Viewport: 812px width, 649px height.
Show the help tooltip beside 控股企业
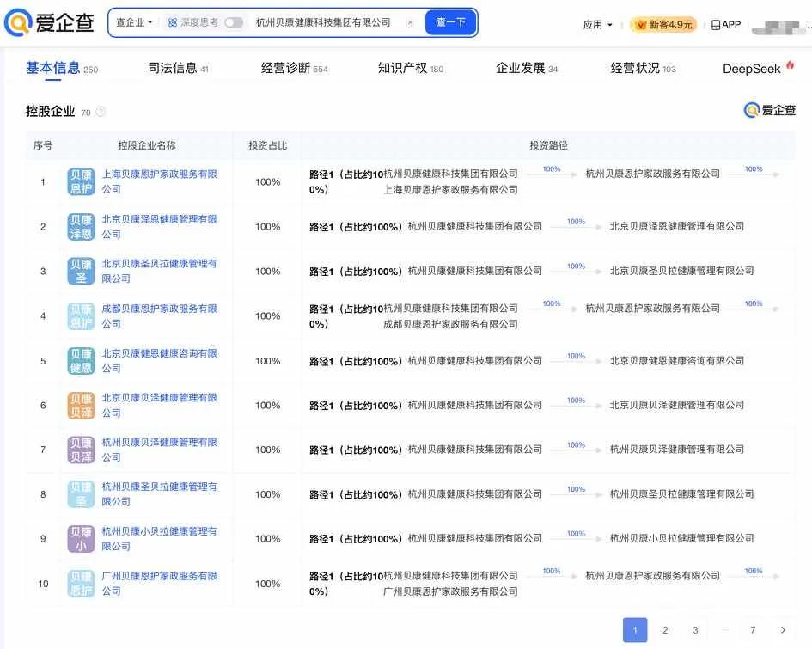tap(101, 112)
